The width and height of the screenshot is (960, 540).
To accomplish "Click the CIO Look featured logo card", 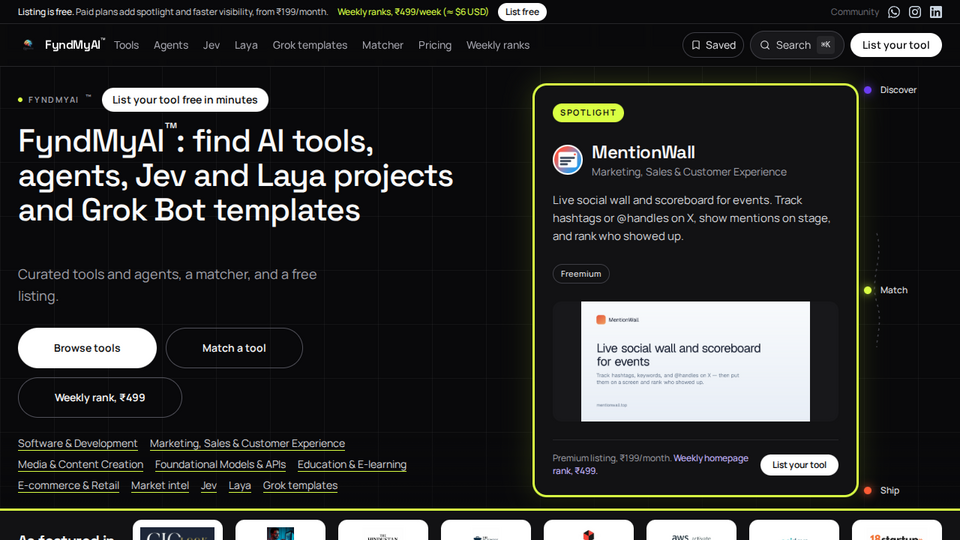I will [x=178, y=530].
